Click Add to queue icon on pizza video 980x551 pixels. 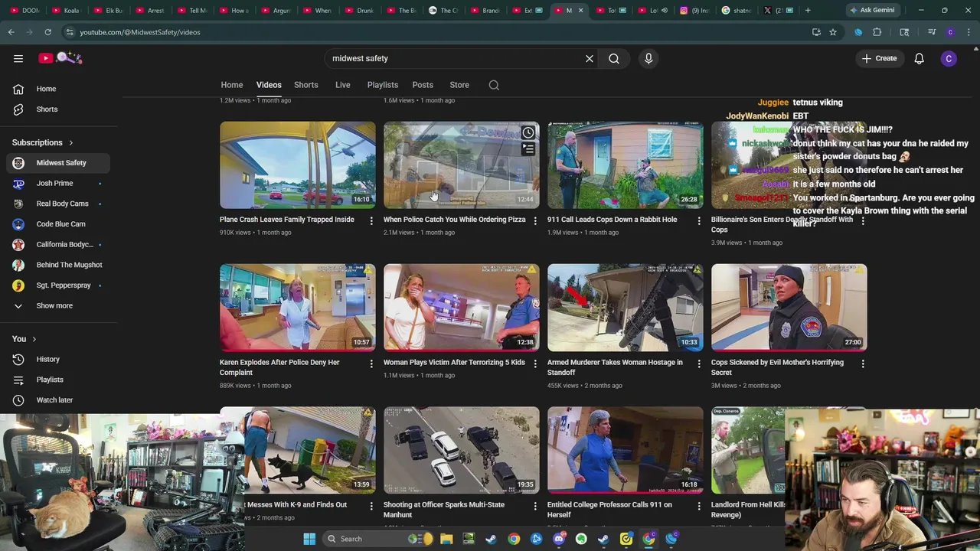[x=528, y=149]
